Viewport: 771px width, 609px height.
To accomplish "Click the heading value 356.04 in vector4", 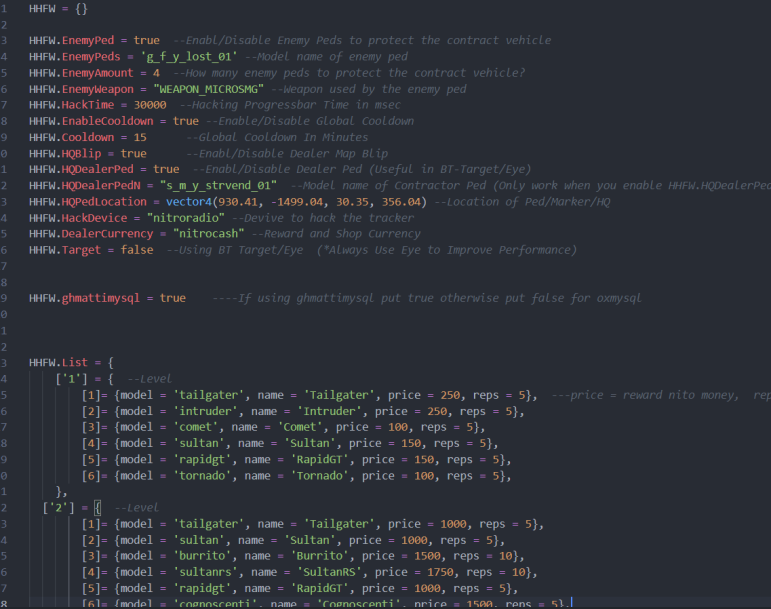I will tap(401, 202).
